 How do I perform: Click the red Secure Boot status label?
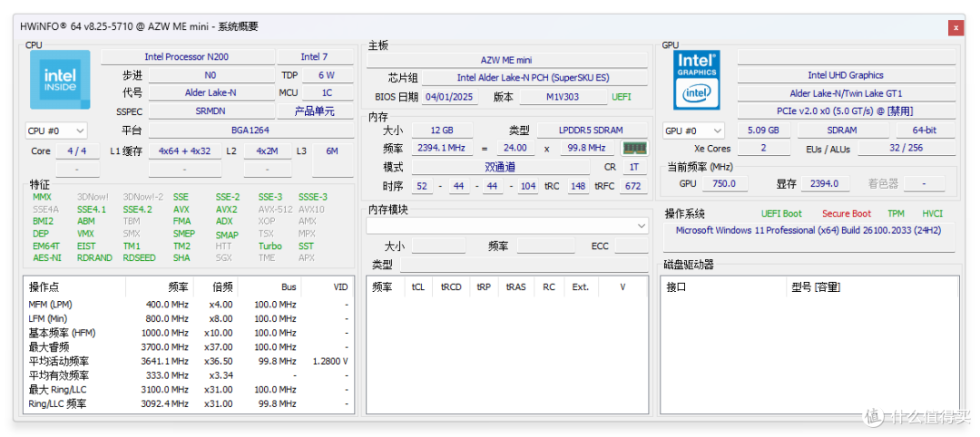pos(847,213)
